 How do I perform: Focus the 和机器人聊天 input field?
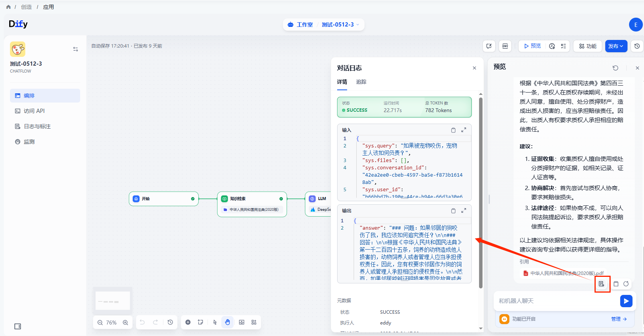click(556, 301)
